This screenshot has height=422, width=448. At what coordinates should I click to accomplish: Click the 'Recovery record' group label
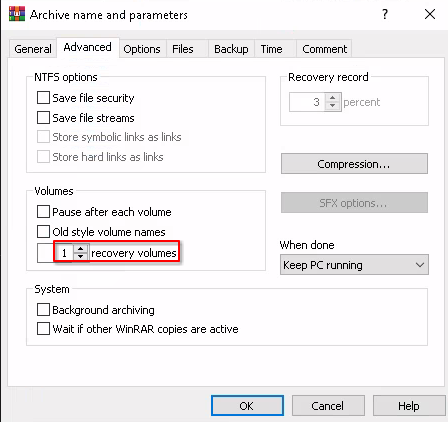(328, 77)
